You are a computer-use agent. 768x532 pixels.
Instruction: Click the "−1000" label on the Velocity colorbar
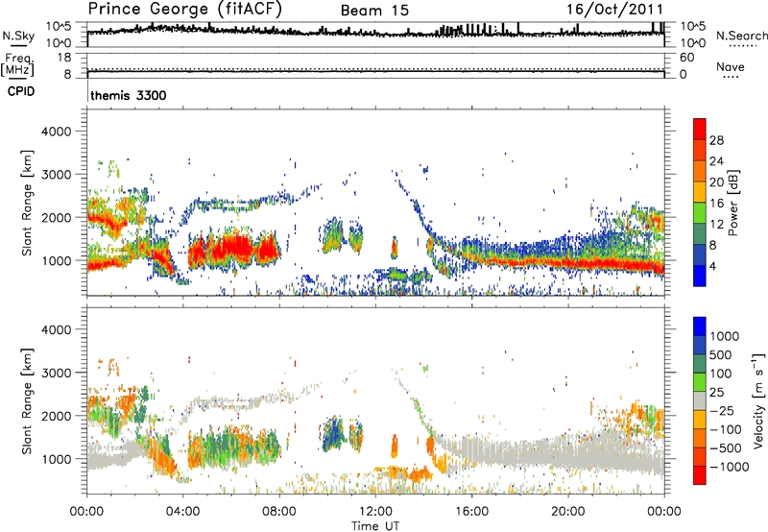click(x=729, y=467)
